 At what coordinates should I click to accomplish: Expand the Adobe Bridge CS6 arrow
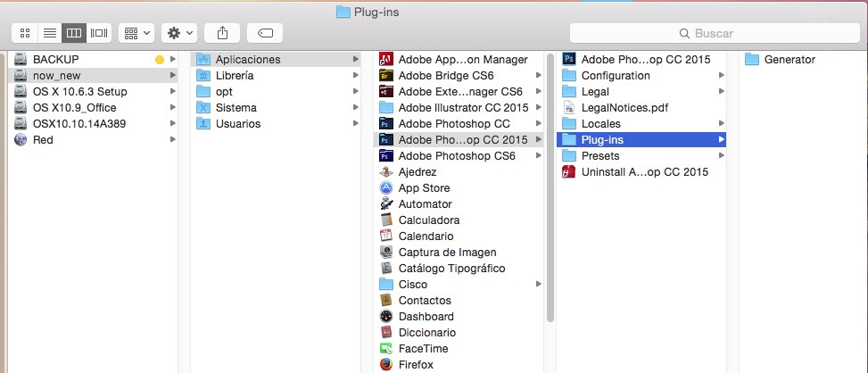click(538, 75)
